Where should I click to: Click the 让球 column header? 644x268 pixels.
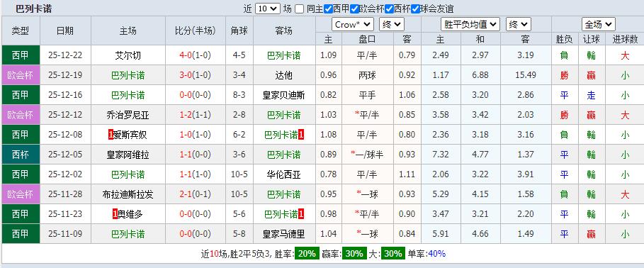pyautogui.click(x=591, y=39)
